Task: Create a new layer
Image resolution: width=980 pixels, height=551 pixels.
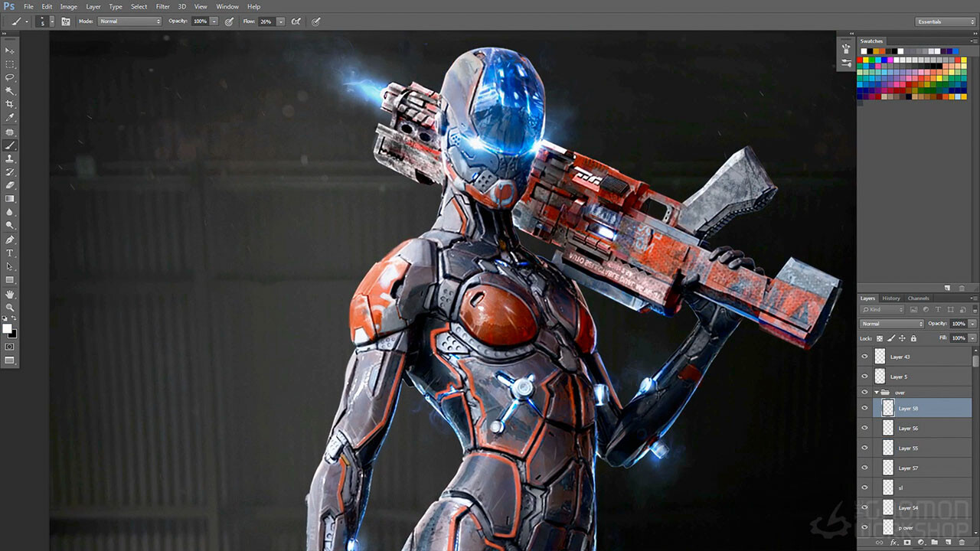Action: point(949,542)
